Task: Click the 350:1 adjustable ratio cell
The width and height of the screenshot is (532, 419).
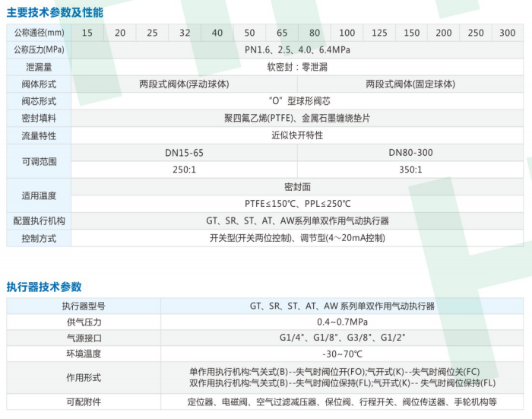Action: (410, 169)
